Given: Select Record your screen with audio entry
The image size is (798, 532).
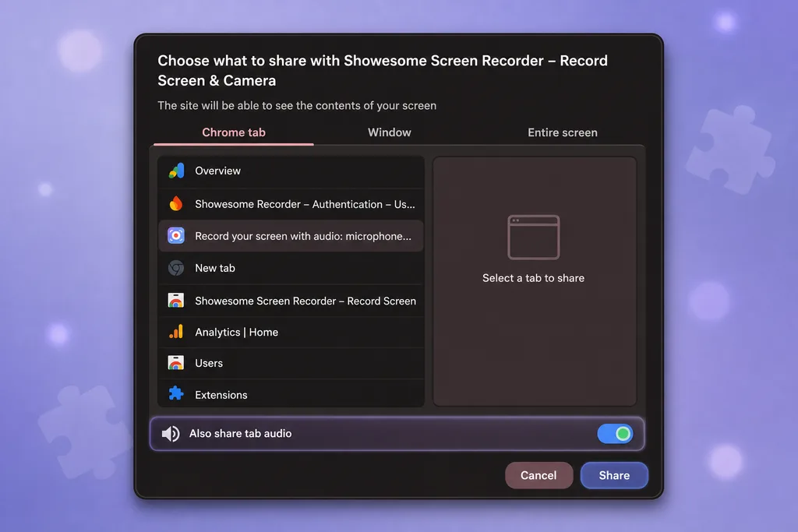Looking at the screenshot, I should point(291,236).
